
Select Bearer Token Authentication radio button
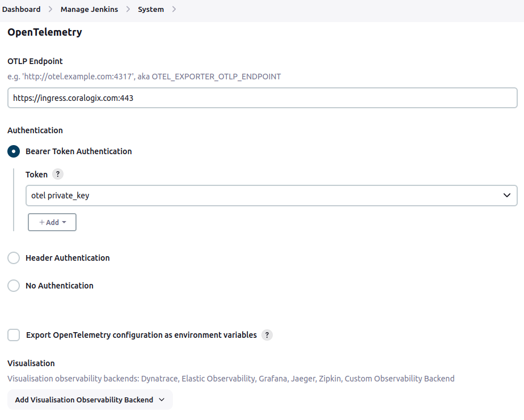click(14, 151)
